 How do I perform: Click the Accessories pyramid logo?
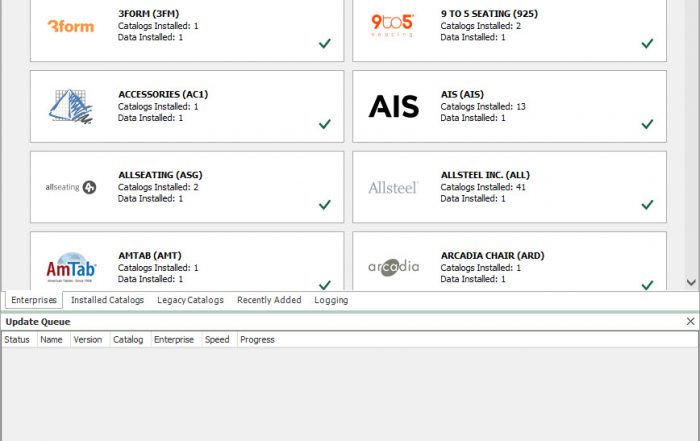click(x=71, y=106)
